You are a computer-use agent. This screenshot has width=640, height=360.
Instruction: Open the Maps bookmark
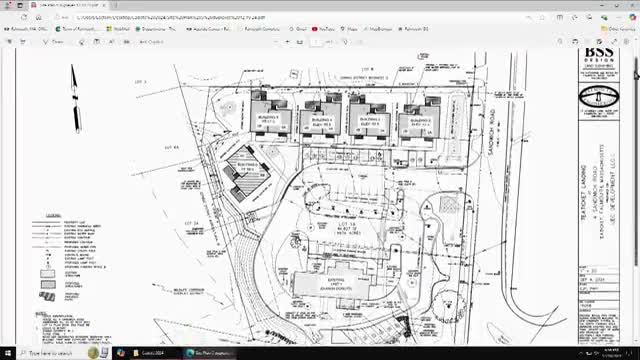point(349,29)
